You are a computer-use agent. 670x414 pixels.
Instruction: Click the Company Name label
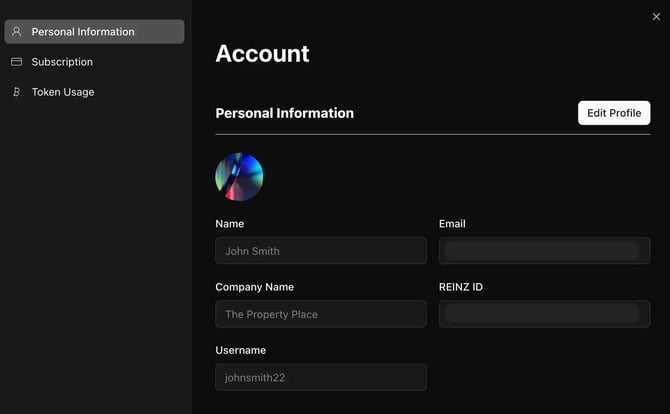(x=254, y=287)
